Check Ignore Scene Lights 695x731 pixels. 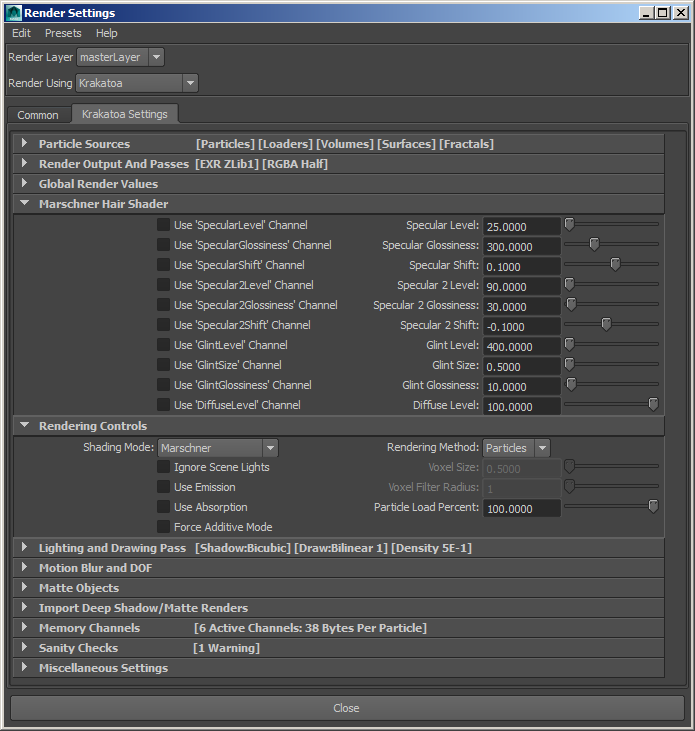click(x=163, y=467)
